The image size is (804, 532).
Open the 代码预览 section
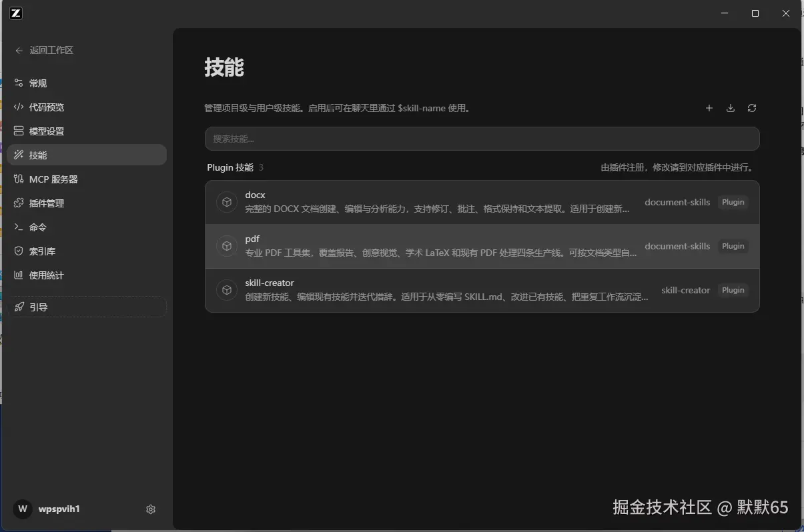(x=87, y=107)
